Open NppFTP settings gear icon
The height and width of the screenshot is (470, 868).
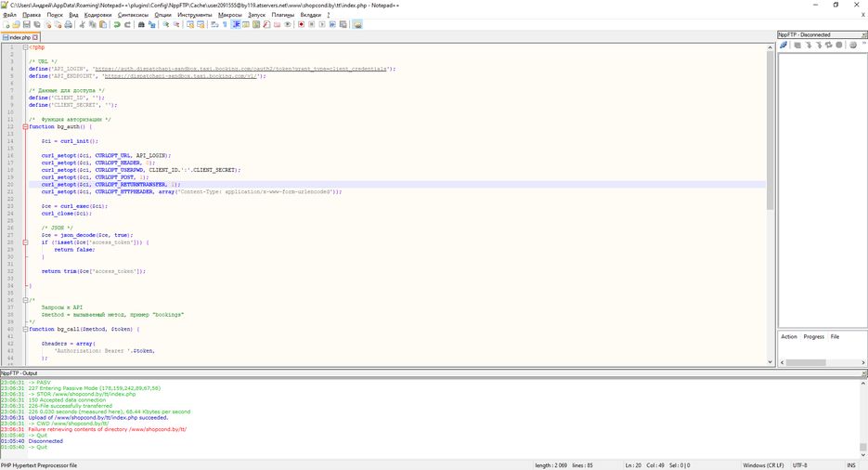(853, 45)
